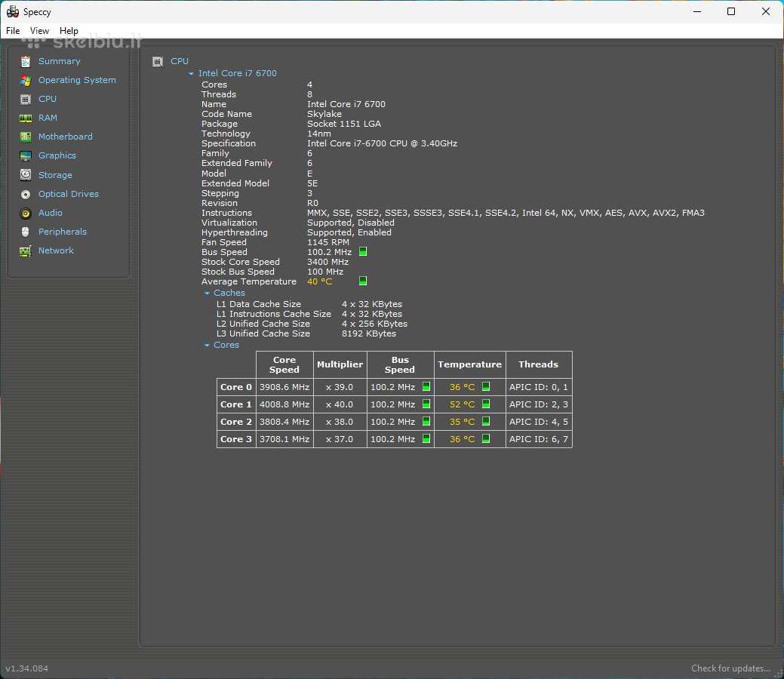Open the Operating System section
Screen dimensions: 784x679
(x=77, y=80)
